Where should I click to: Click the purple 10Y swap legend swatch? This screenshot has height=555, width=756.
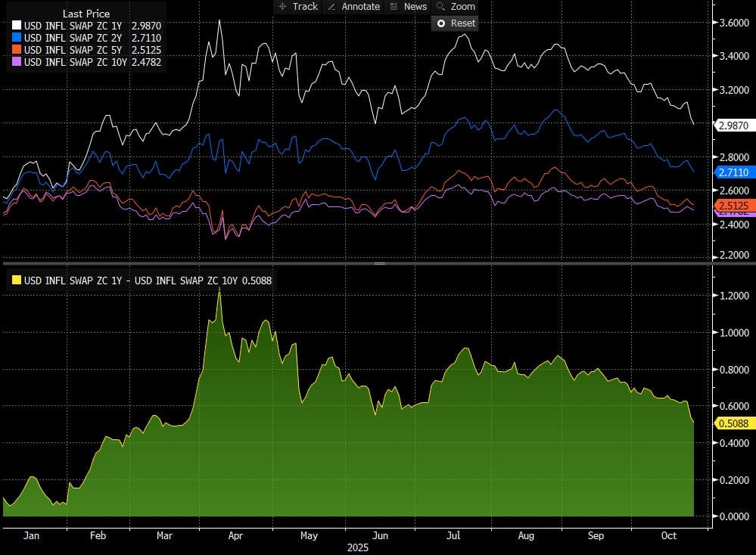(17, 62)
